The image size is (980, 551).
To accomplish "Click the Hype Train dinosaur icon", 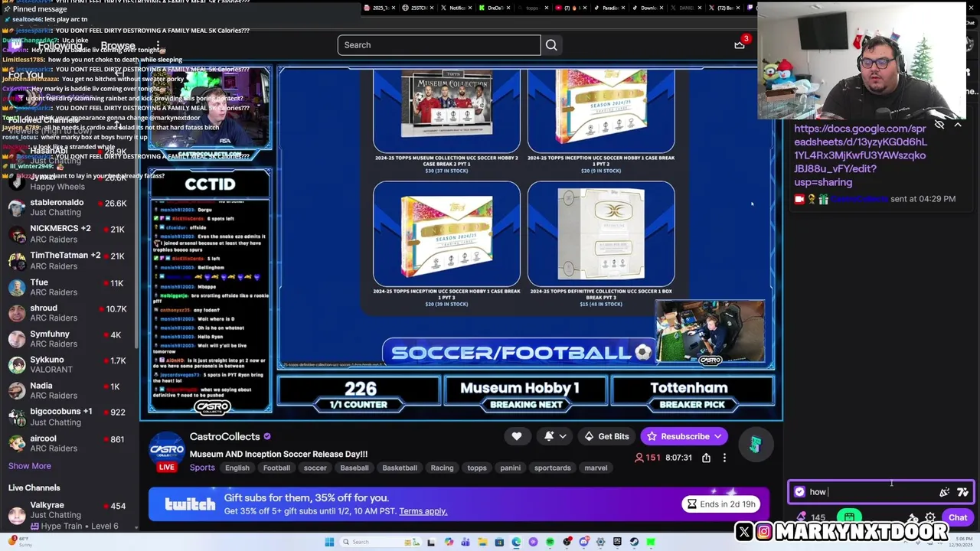I will point(755,444).
